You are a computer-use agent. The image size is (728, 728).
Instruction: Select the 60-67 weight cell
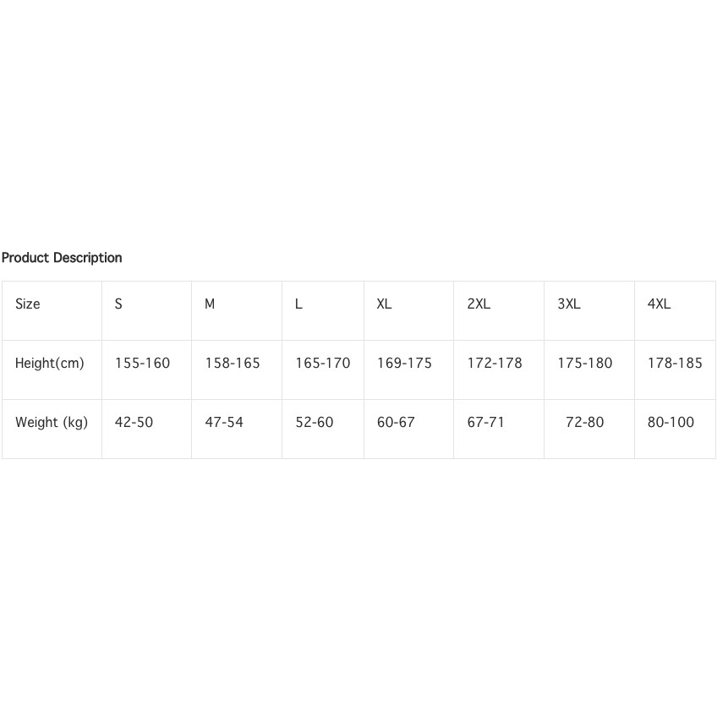(396, 423)
